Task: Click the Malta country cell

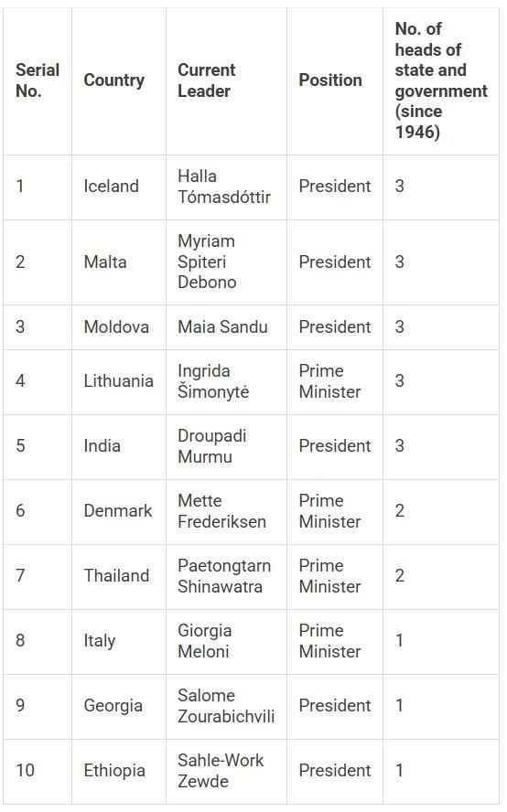Action: [104, 262]
